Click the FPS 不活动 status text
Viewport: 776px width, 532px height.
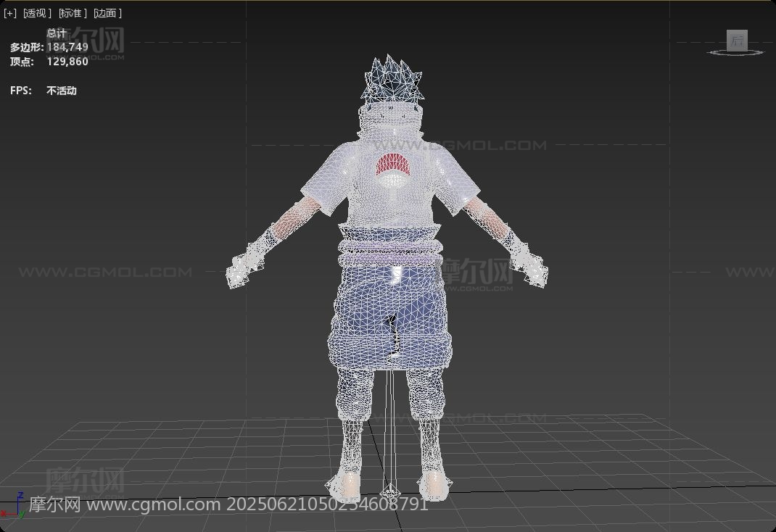62,91
